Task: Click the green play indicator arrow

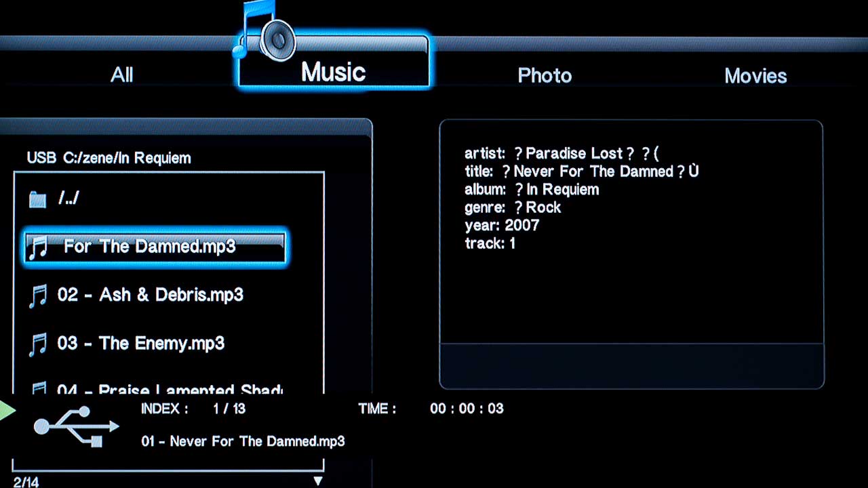Action: coord(7,410)
